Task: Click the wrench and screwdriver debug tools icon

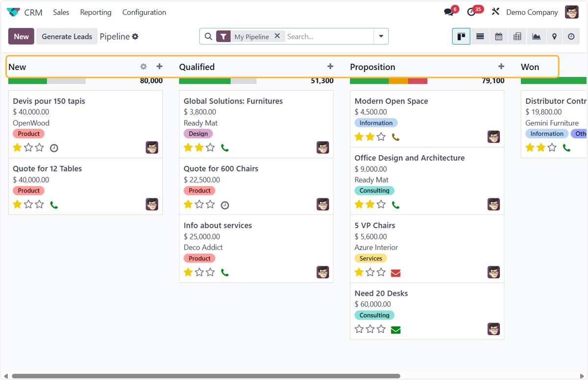Action: click(495, 12)
